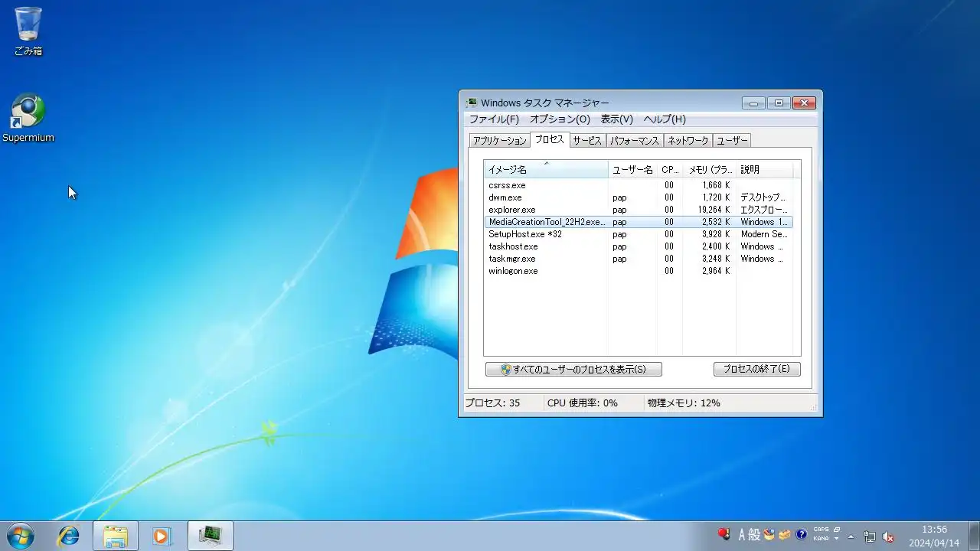
Task: Sort by the メモリ column header
Action: [710, 170]
